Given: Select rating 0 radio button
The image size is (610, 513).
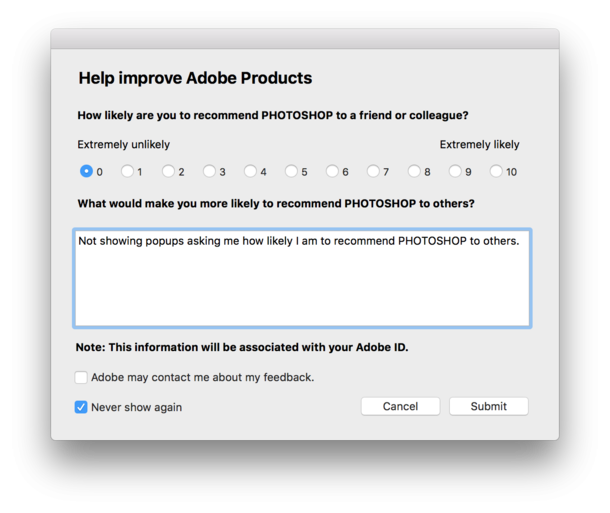Looking at the screenshot, I should coord(86,171).
